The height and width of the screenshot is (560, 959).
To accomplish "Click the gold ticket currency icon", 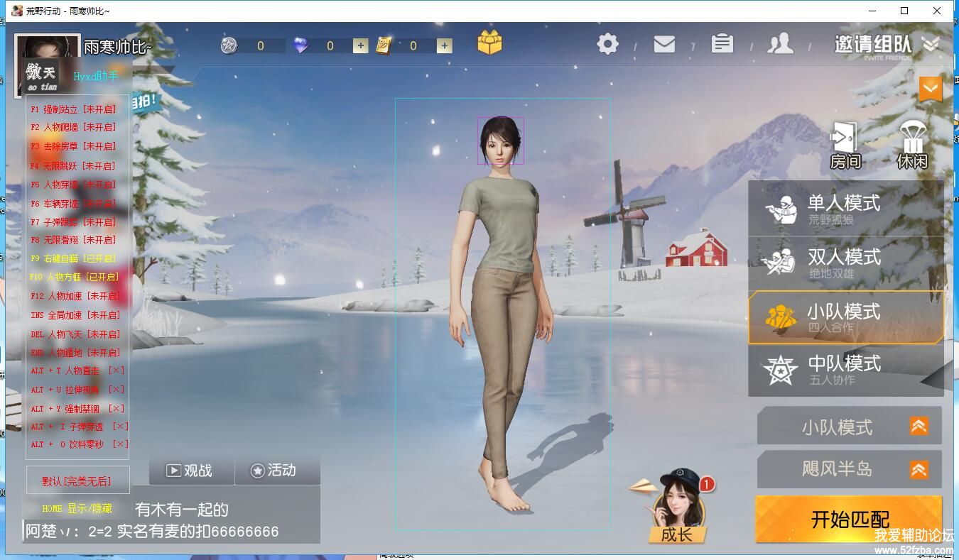I will [x=384, y=45].
